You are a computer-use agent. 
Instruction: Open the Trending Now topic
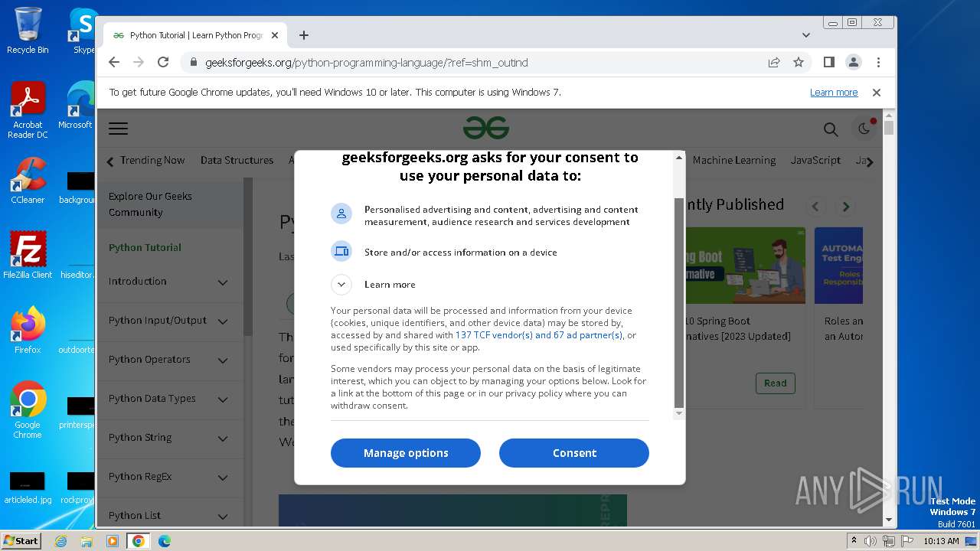tap(152, 161)
